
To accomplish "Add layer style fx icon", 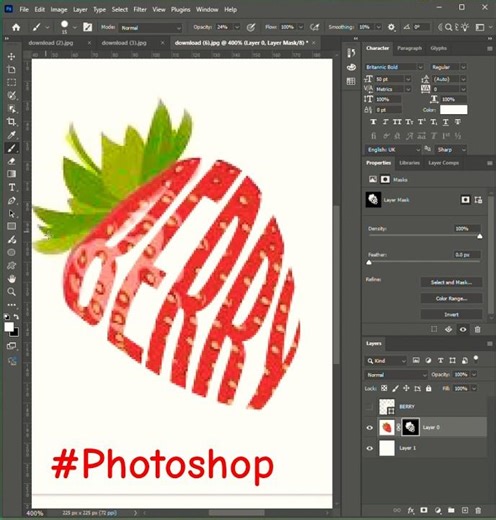I will click(411, 510).
